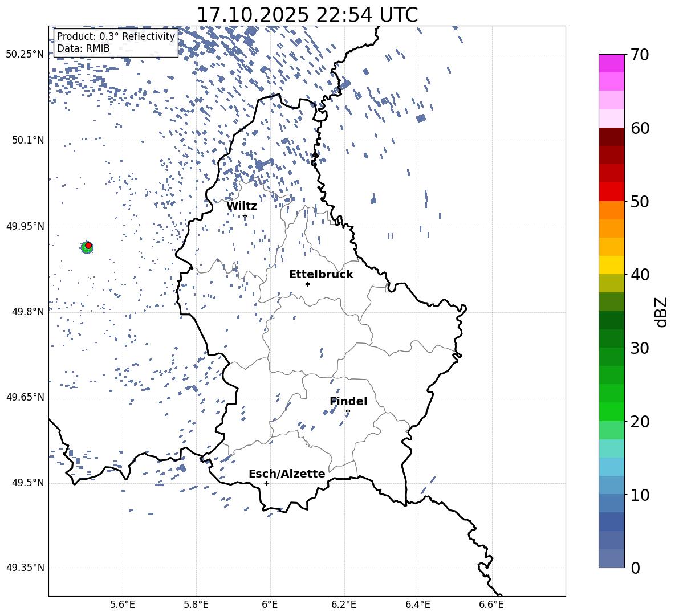Click the 5.8°E longitude label
Viewport: 675px width, 616px height.
click(x=196, y=605)
